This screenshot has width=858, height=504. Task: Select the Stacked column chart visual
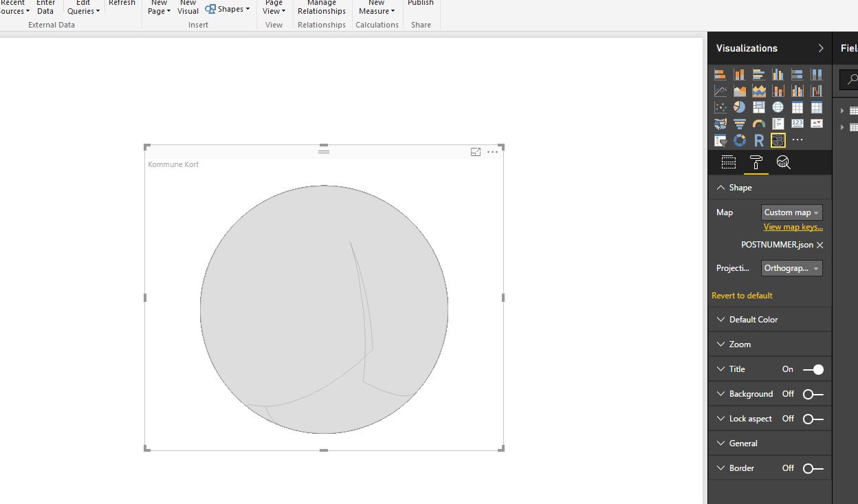coord(739,74)
